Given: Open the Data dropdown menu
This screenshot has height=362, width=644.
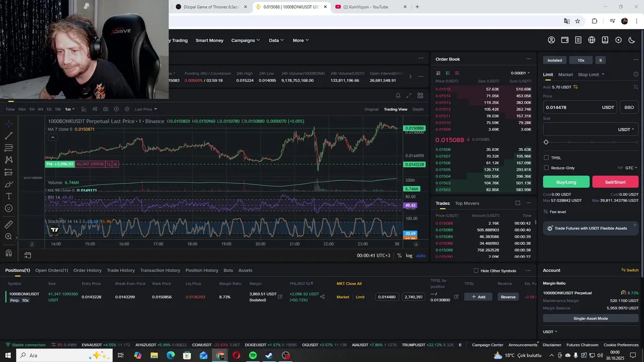Looking at the screenshot, I should [276, 40].
